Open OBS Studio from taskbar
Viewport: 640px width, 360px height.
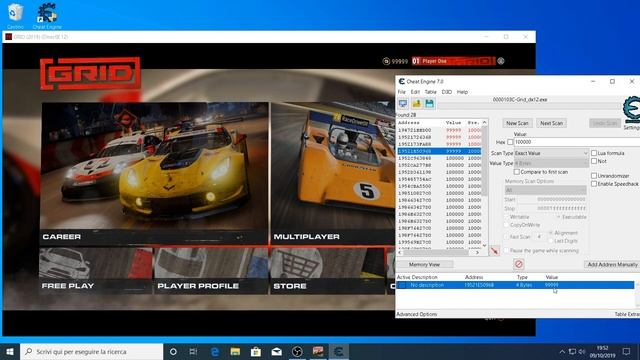(x=297, y=351)
